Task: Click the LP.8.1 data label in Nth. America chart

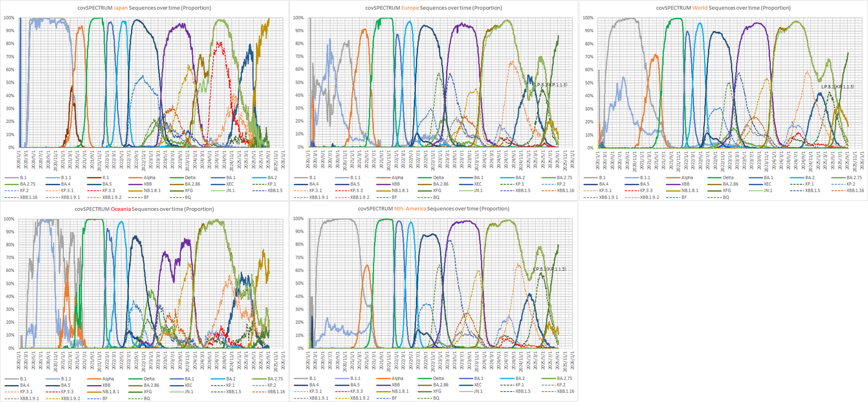Action: [x=548, y=269]
